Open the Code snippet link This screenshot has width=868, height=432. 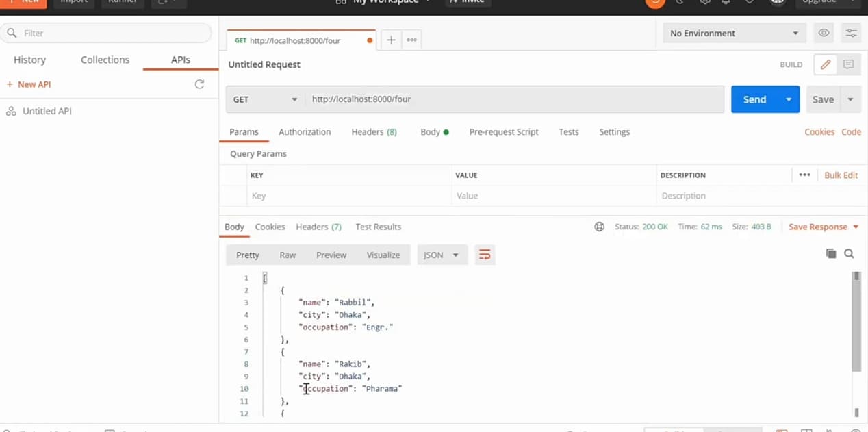tap(851, 131)
